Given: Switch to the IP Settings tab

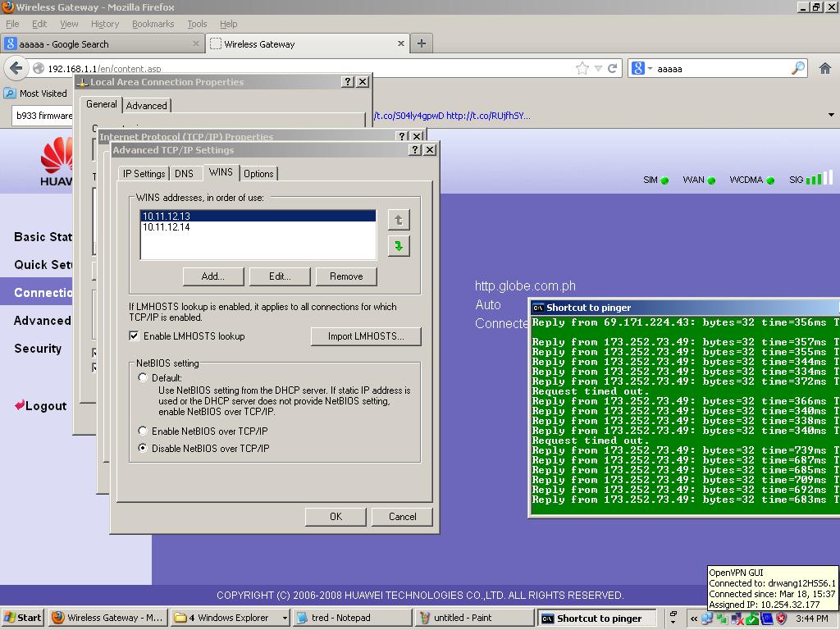Looking at the screenshot, I should coord(144,174).
